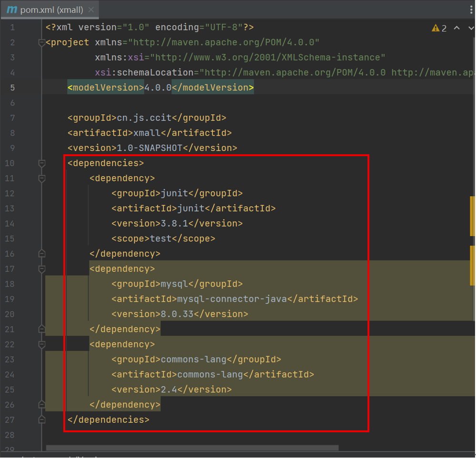Click the modelVersion opening tag text
Image resolution: width=476 pixels, height=458 pixels.
tap(106, 88)
